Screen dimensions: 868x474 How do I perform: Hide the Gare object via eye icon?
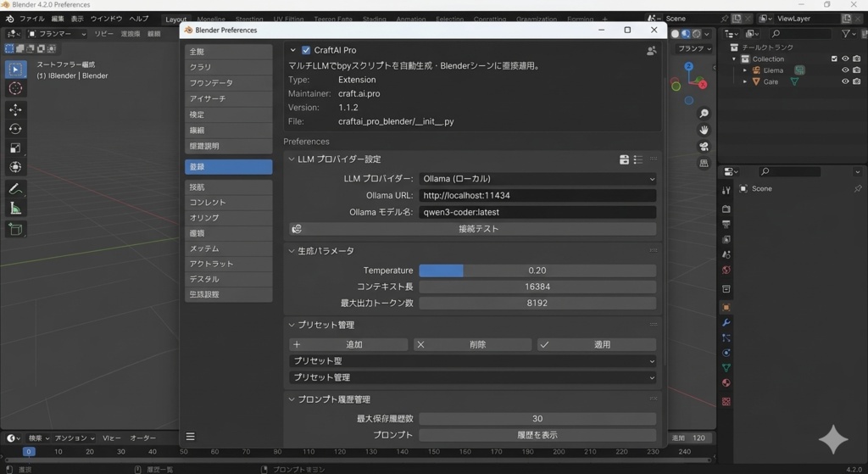[x=845, y=81]
